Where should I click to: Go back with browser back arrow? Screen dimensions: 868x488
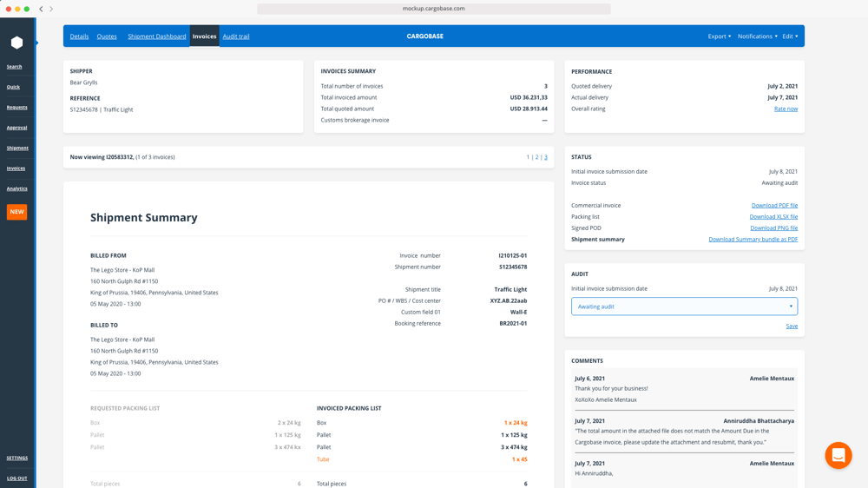tap(41, 9)
